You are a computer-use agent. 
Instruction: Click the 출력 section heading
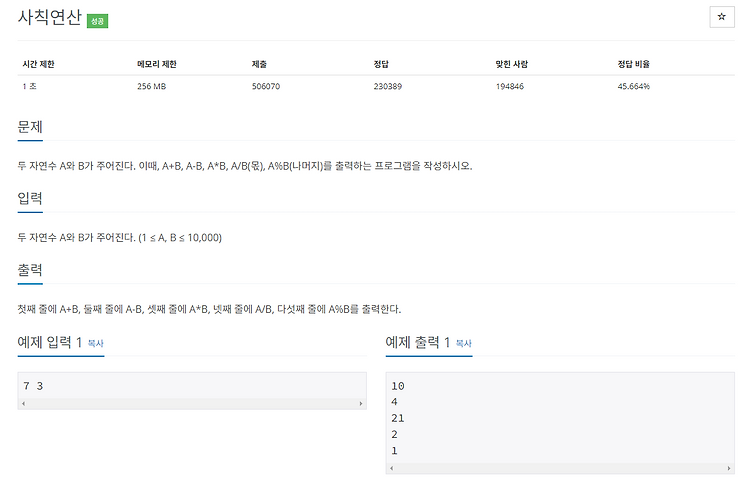[x=30, y=270]
